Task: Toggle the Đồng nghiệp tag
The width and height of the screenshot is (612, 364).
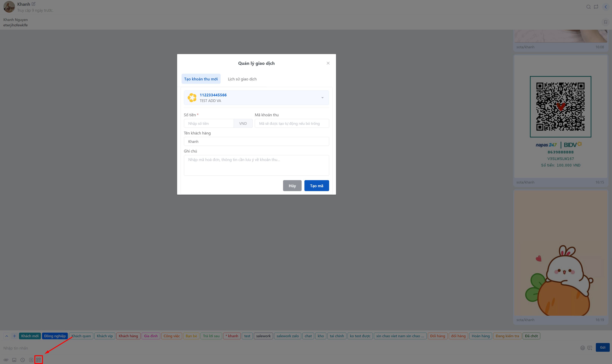Action: point(55,336)
